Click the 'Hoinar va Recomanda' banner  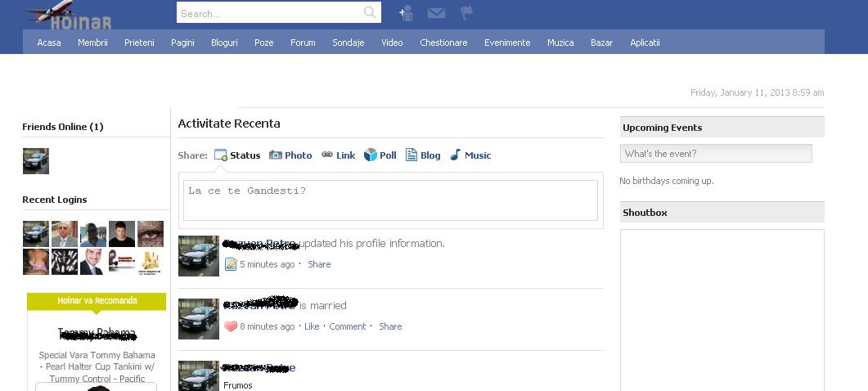(x=97, y=301)
